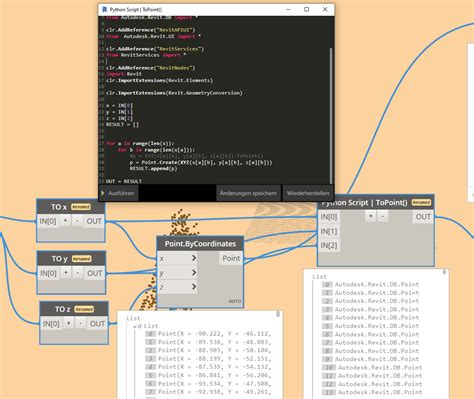Click the Renamed badge on TO x node
Image resolution: width=474 pixels, height=399 pixels.
(x=81, y=207)
